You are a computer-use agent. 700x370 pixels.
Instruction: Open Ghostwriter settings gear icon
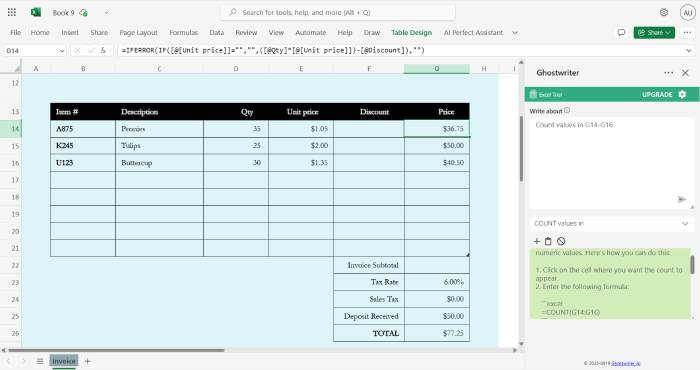click(x=682, y=94)
